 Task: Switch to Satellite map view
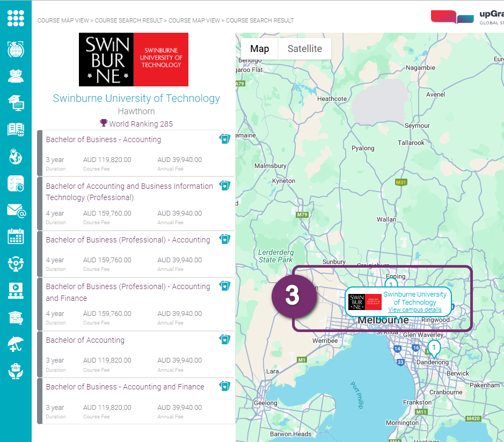[x=304, y=49]
